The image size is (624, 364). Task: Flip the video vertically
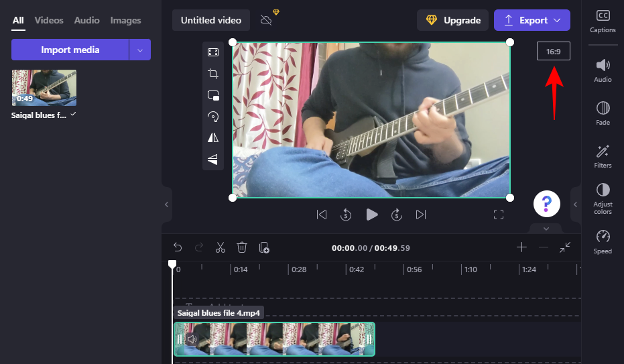coord(213,159)
